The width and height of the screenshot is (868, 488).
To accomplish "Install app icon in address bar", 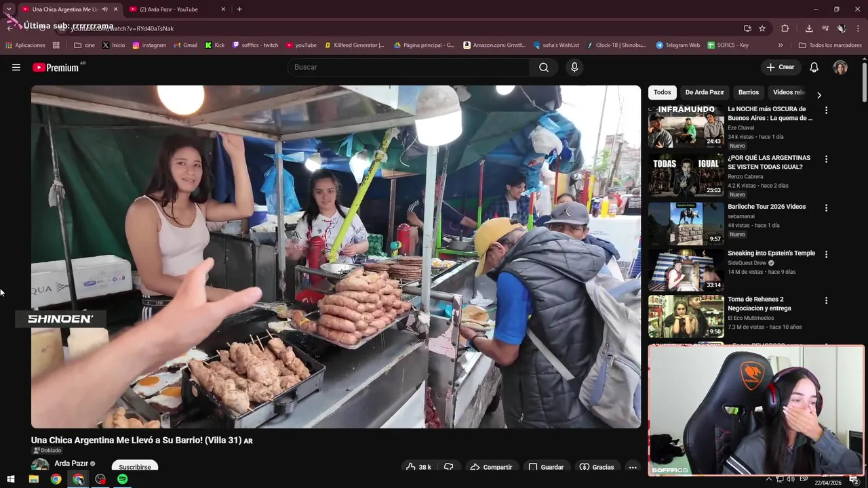I will pos(747,28).
